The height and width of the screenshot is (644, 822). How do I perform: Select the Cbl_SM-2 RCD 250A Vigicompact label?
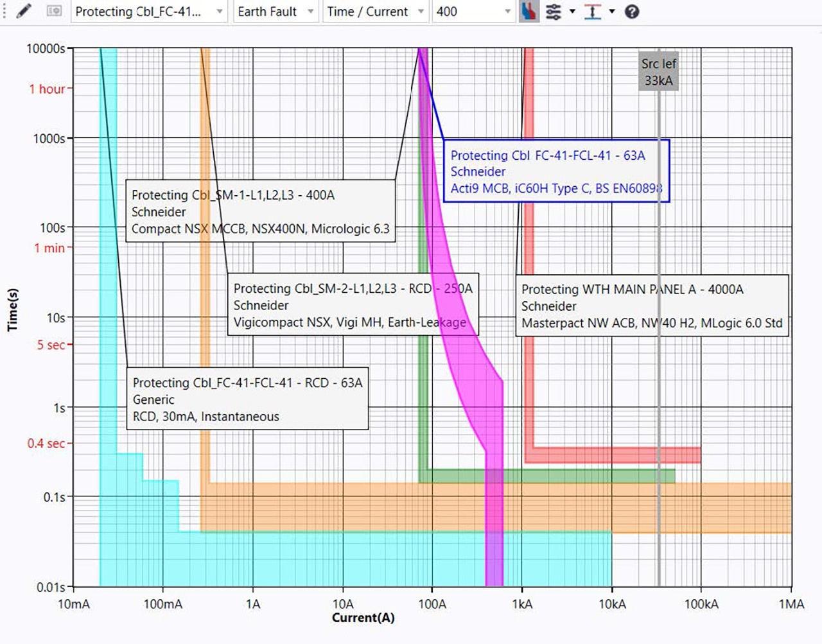[353, 305]
